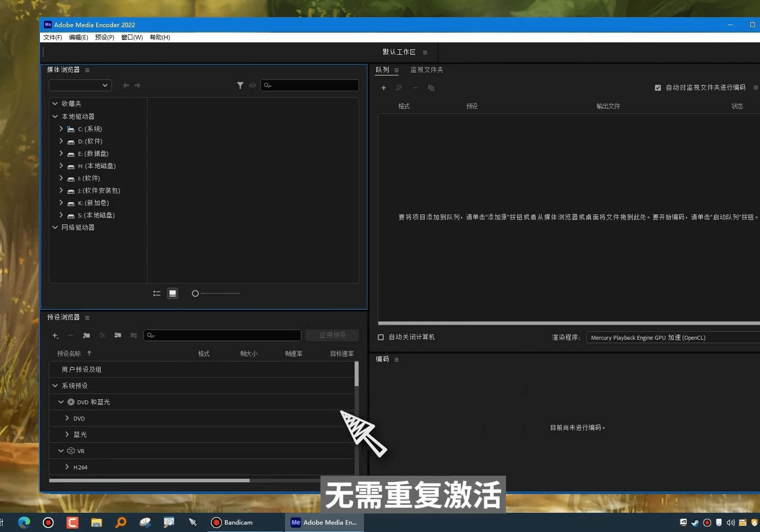Open the media browser file type filter
The image size is (760, 532).
240,85
